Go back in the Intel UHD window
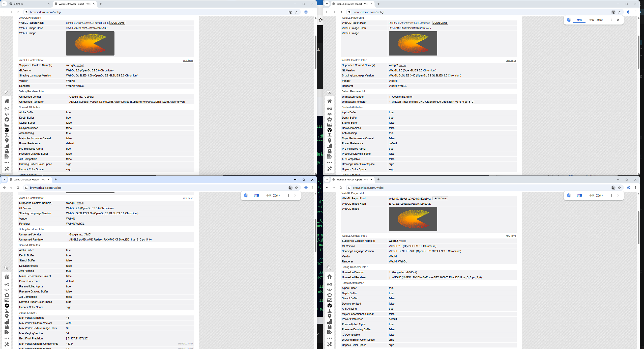Image resolution: width=644 pixels, height=349 pixels. (327, 12)
